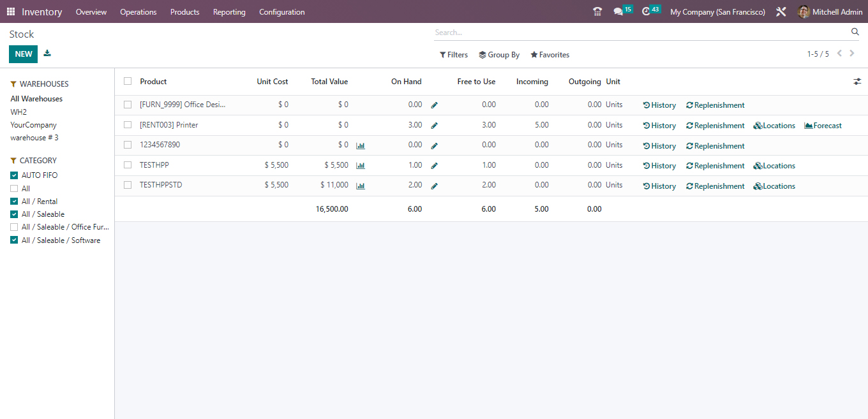868x419 pixels.
Task: Click the NEW button
Action: coord(23,54)
